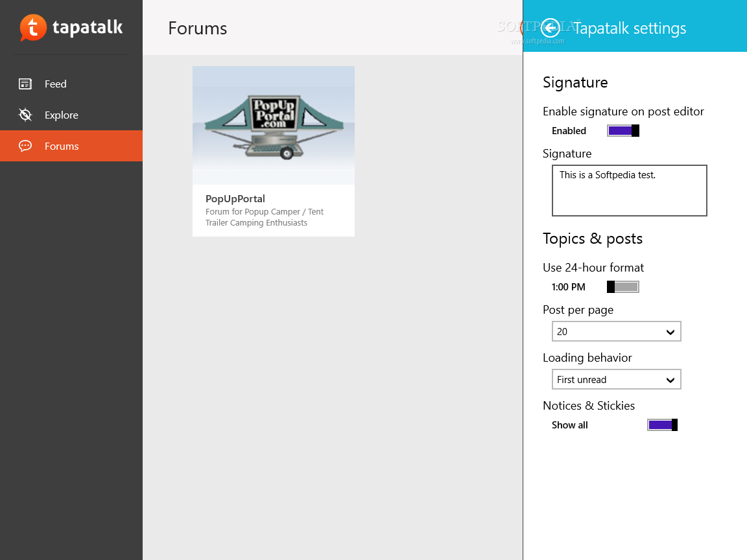Select the Forums menu item
Image resolution: width=747 pixels, height=560 pixels.
point(71,146)
